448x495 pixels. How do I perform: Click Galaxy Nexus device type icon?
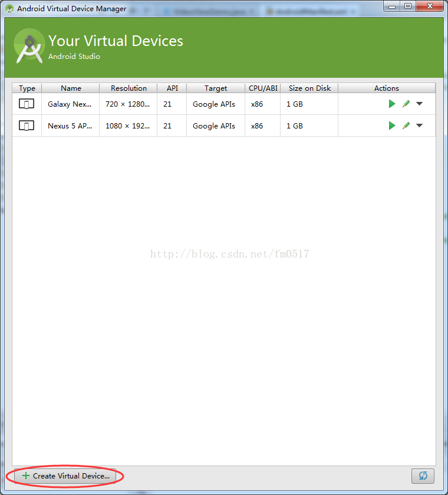[27, 104]
